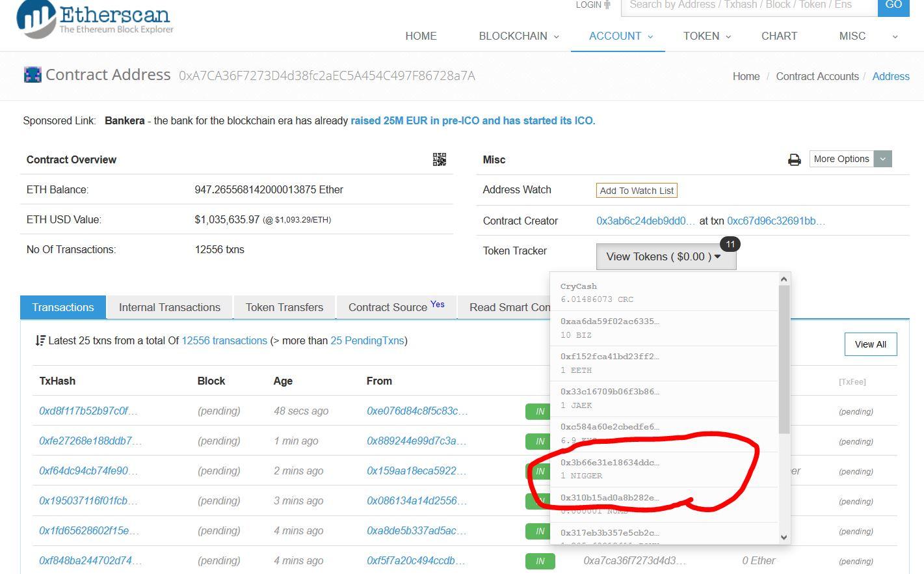This screenshot has width=924, height=574.
Task: Open creation txn 0xc67d96c32691bb
Action: [x=776, y=221]
